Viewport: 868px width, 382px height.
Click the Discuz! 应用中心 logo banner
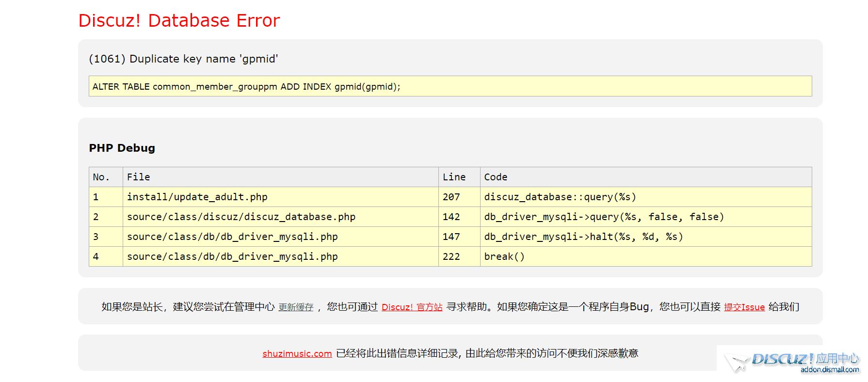(791, 363)
